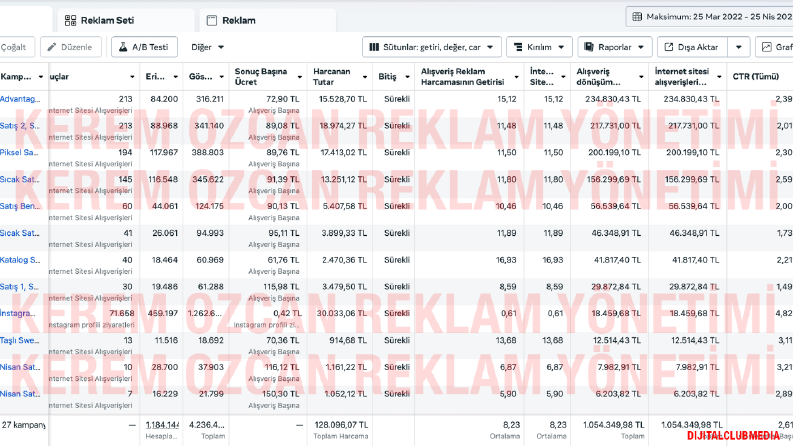Image resolution: width=793 pixels, height=446 pixels.
Task: Sort by Sonuç Başına Ücret column
Action: pos(268,76)
